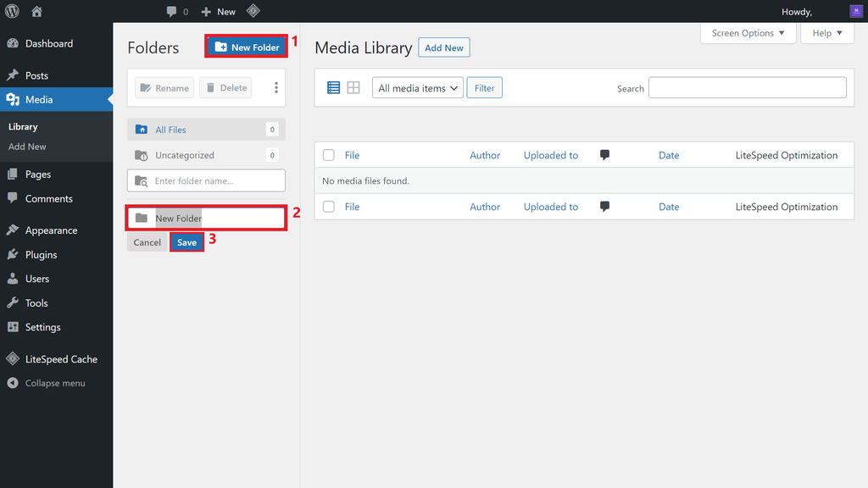Expand the Screen Options panel
Viewport: 868px width, 488px height.
tap(748, 33)
